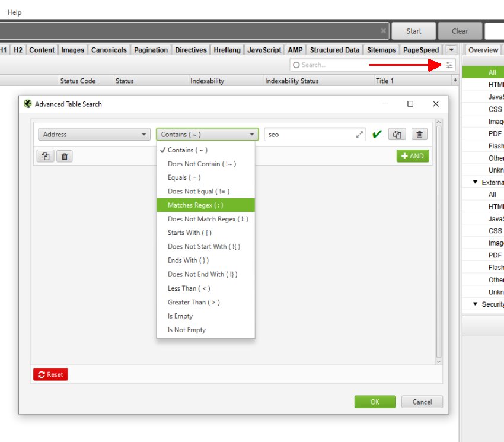Open the Address field dropdown
Viewport: 504px width, 442px height.
pyautogui.click(x=93, y=134)
